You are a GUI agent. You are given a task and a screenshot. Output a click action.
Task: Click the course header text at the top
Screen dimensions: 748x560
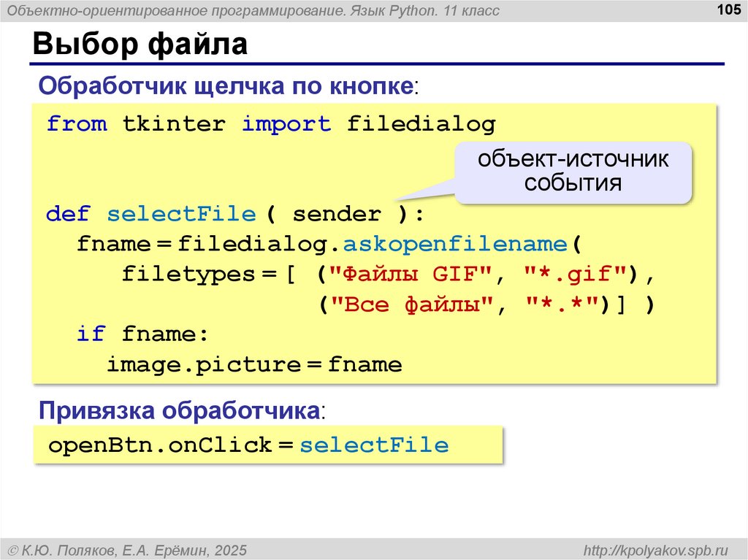pos(254,11)
